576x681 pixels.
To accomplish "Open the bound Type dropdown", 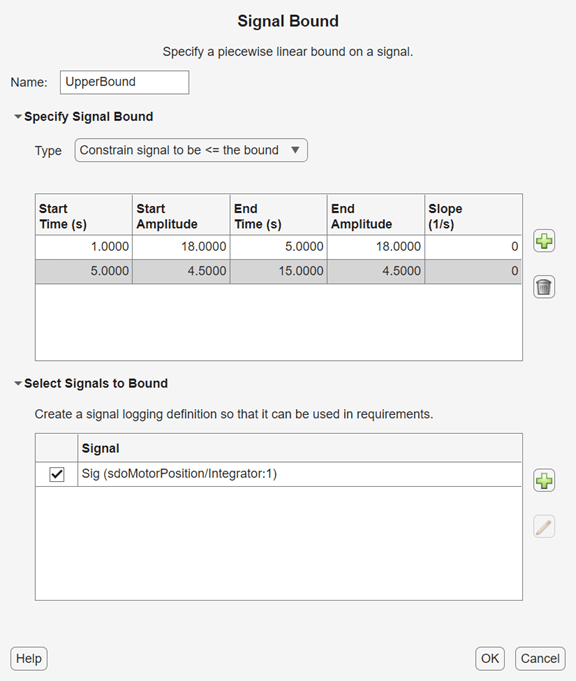I will coord(191,150).
